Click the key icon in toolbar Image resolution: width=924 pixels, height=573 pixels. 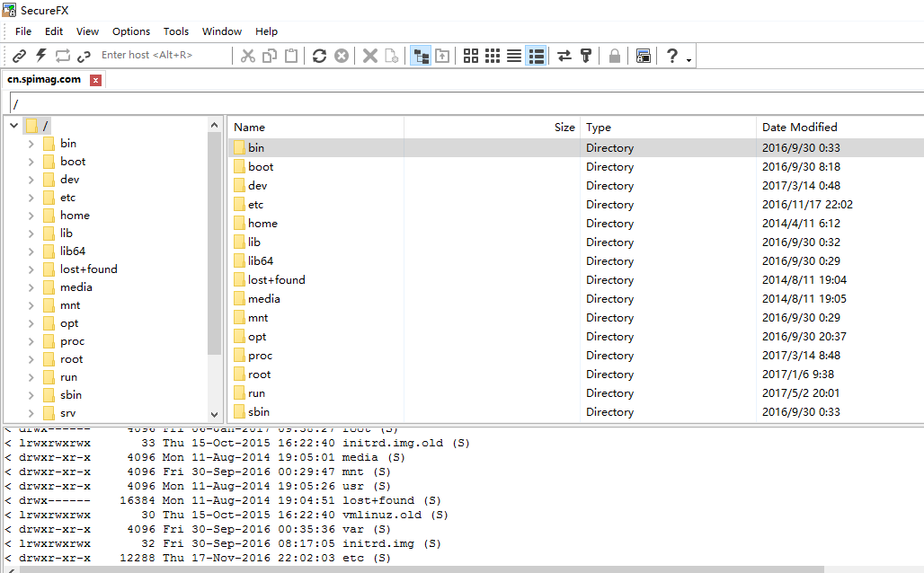click(x=586, y=56)
